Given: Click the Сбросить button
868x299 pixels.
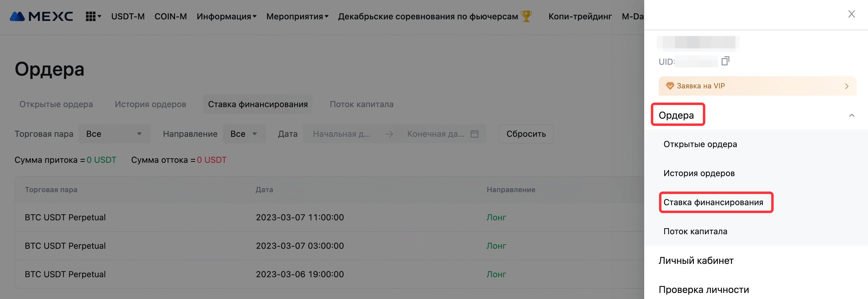Looking at the screenshot, I should (x=526, y=134).
